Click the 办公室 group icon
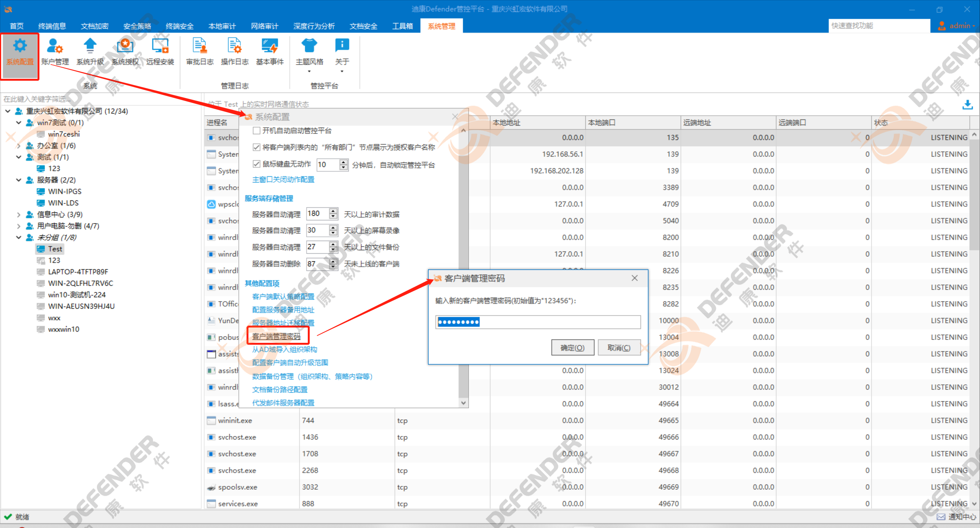 30,146
